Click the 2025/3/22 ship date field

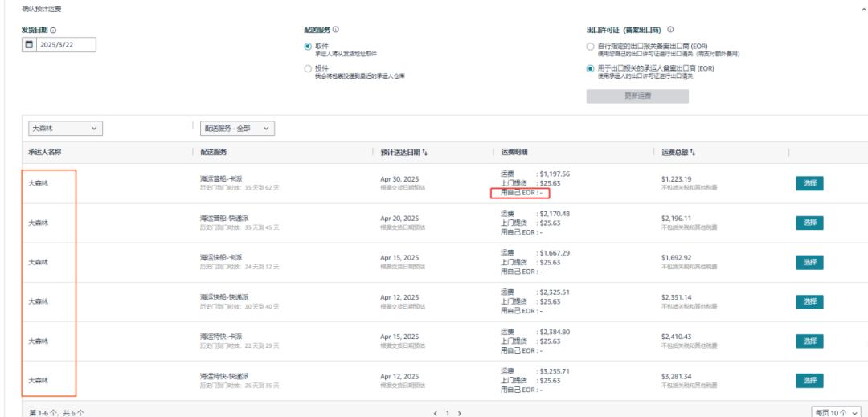click(x=66, y=45)
